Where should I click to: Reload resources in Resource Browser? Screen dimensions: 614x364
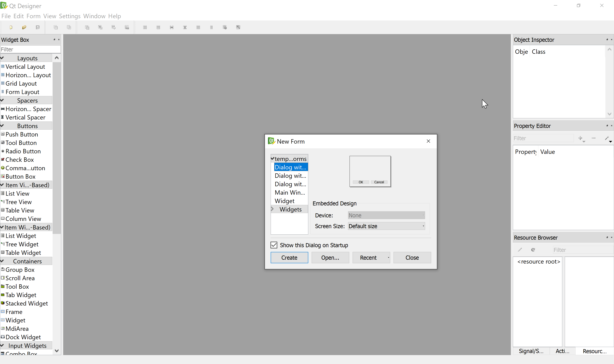(533, 250)
